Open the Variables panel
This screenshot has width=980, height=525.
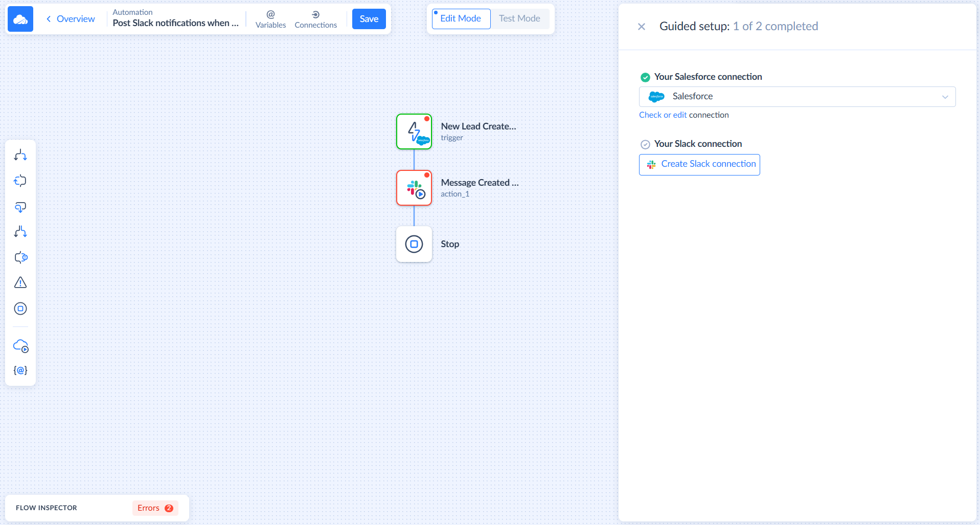click(270, 19)
